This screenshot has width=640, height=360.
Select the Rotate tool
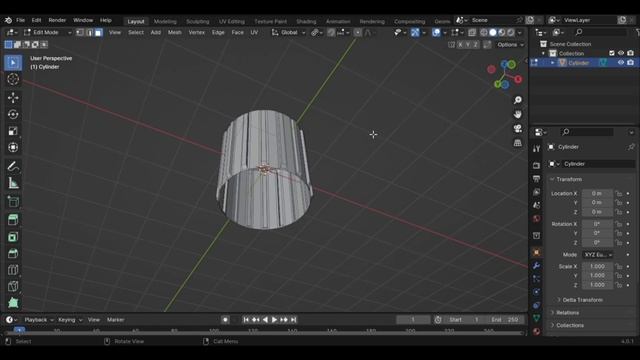click(13, 114)
